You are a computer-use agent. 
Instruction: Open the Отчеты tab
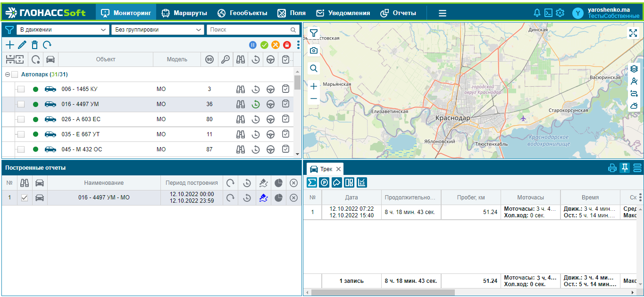(x=398, y=13)
